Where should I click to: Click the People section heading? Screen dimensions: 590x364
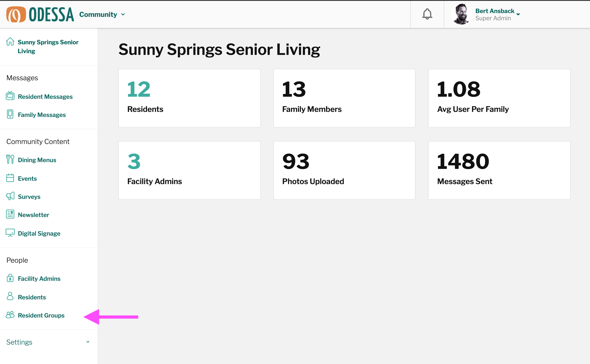17,260
